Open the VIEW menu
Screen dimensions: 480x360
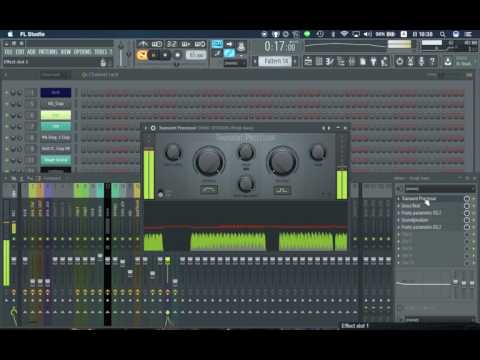(x=66, y=52)
